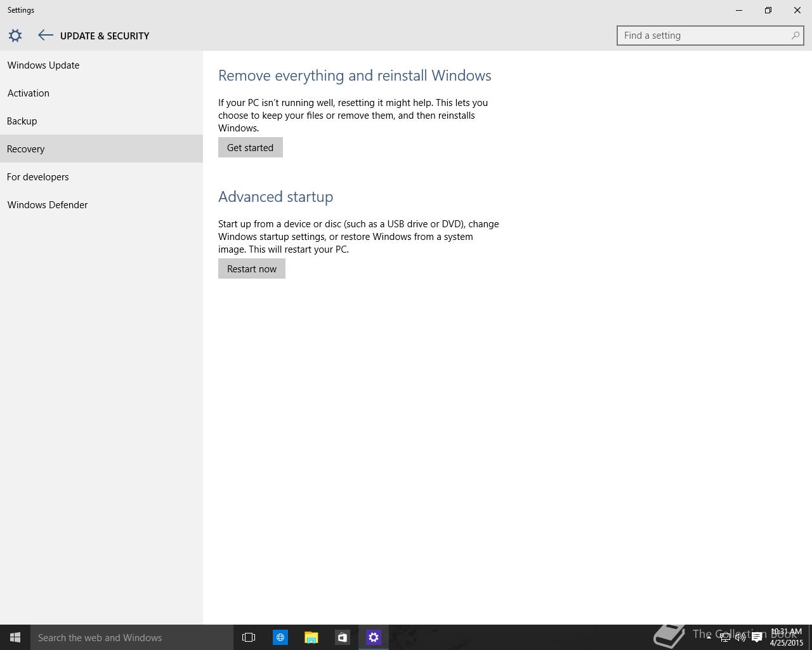This screenshot has width=812, height=650.
Task: Open the Store app on taskbar
Action: (x=343, y=637)
